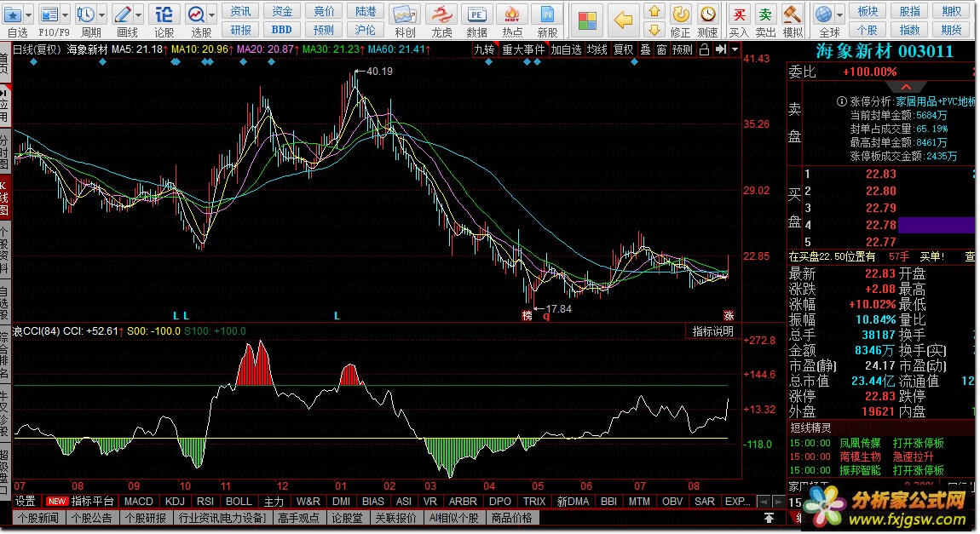980x534 pixels.
Task: Expand the 全球 globe dropdown arrow
Action: (839, 14)
